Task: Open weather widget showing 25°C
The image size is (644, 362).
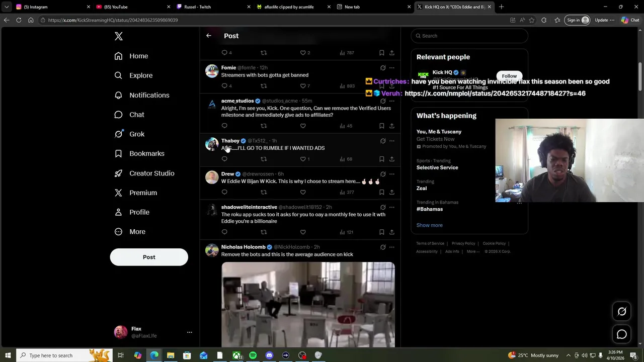Action: pyautogui.click(x=533, y=355)
